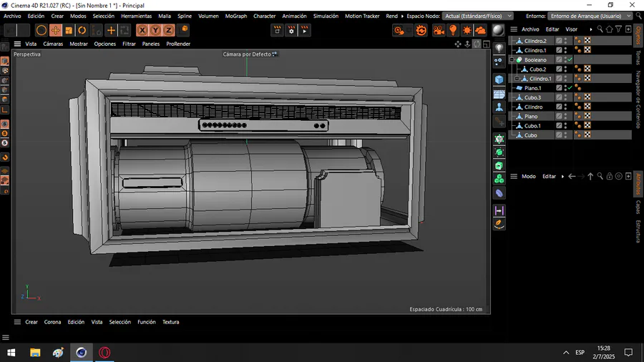Click the Object Manager filter funnel icon
Screen dimensions: 644x362
[x=618, y=29]
